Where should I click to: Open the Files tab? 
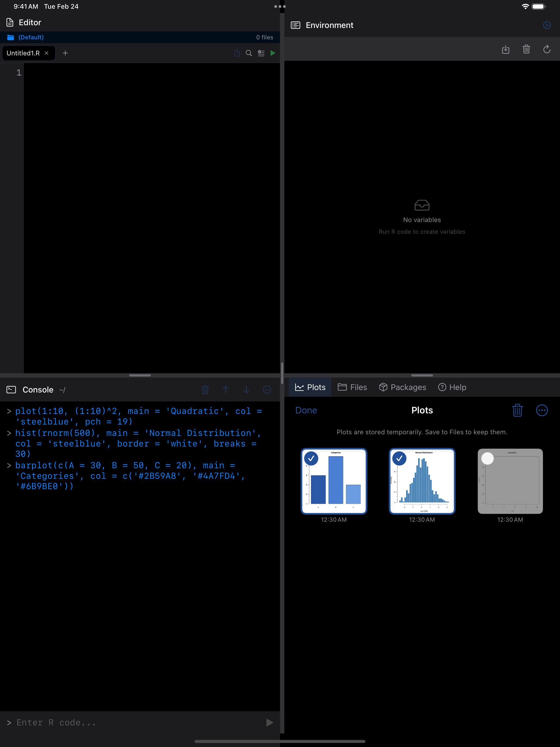[x=352, y=387]
